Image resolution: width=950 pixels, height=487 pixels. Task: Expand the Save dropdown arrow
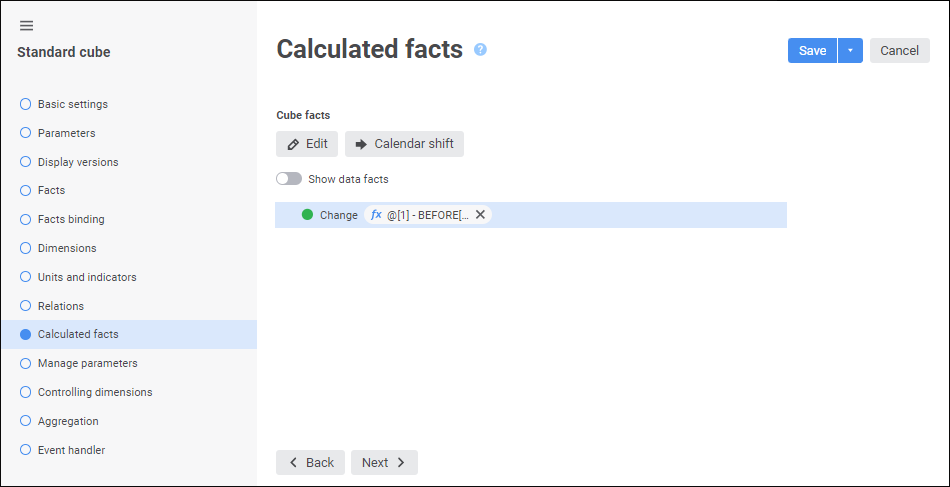[x=850, y=51]
